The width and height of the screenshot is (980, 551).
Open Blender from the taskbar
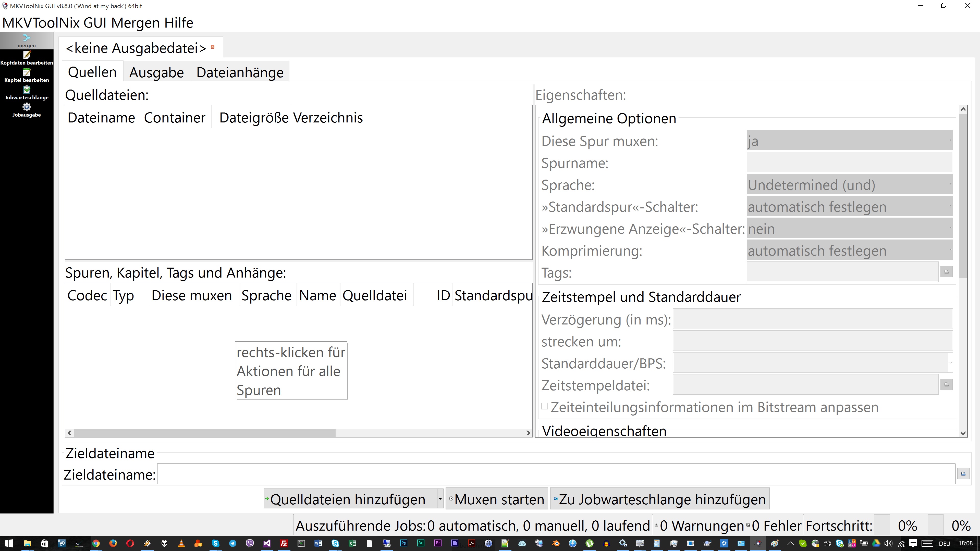(x=556, y=543)
